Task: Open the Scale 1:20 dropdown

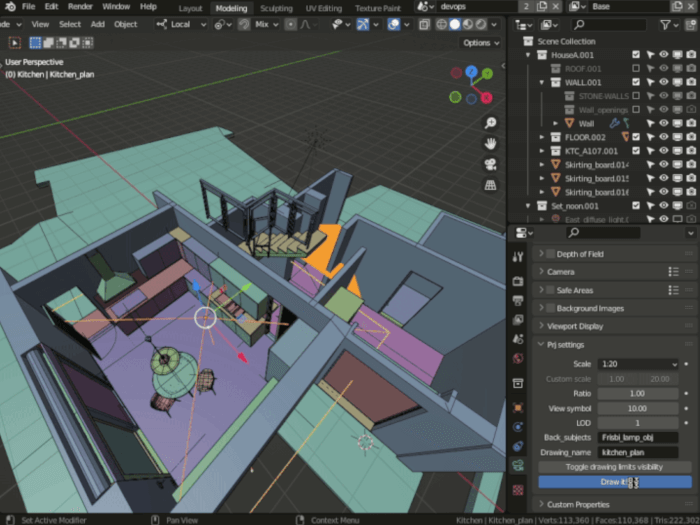Action: coord(638,364)
